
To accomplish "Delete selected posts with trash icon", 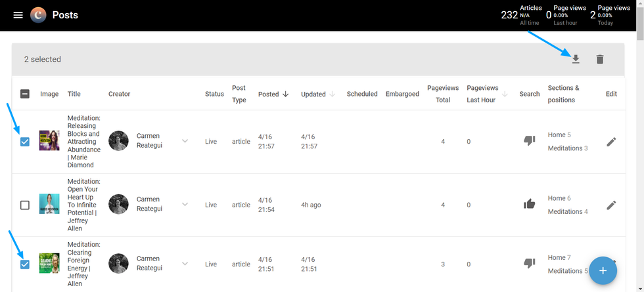I will tap(599, 59).
